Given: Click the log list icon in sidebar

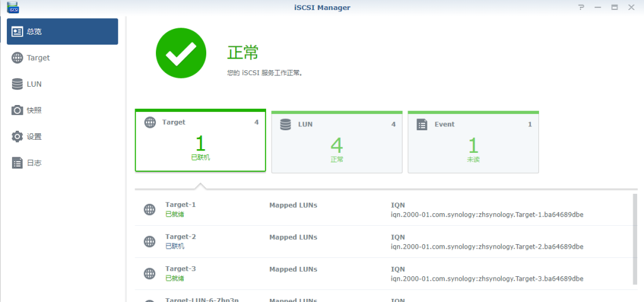Looking at the screenshot, I should click(17, 163).
